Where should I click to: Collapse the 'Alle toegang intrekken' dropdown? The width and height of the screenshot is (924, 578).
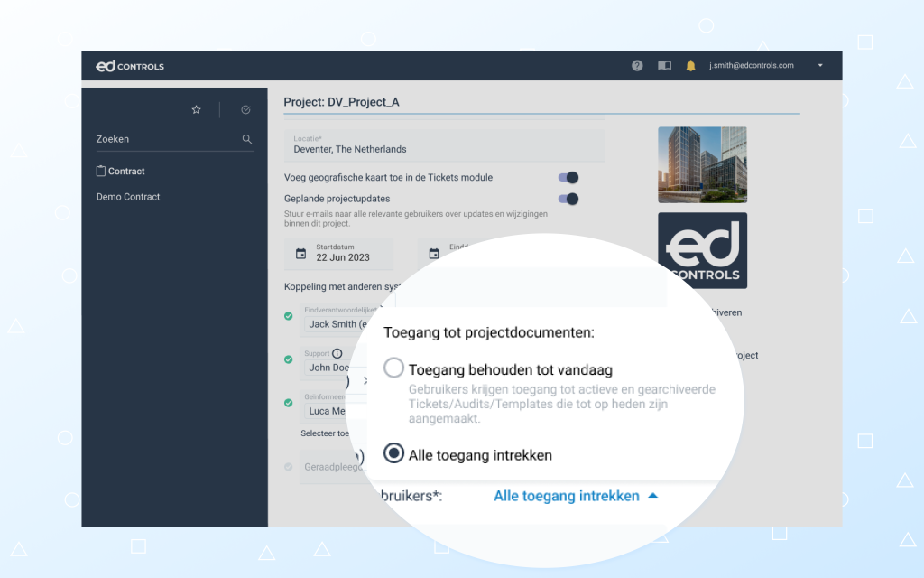point(653,496)
